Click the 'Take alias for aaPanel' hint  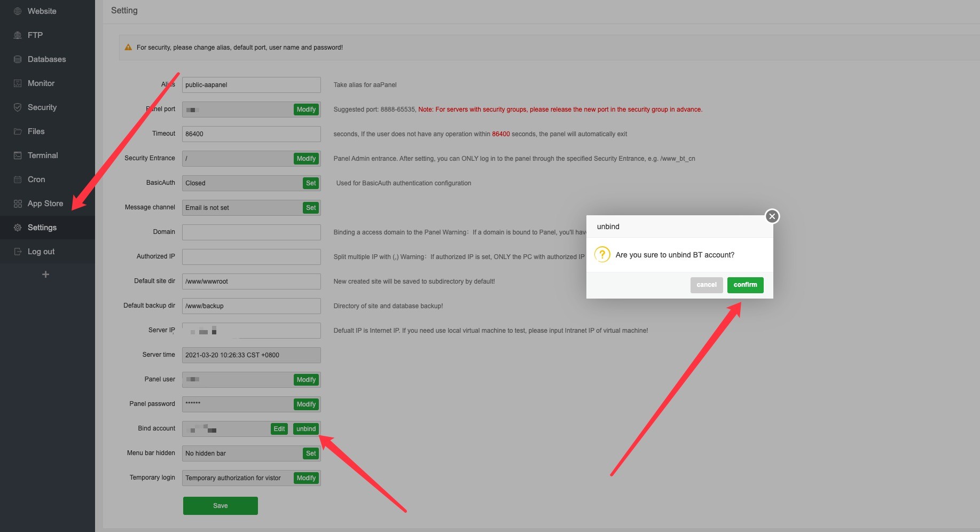[365, 85]
